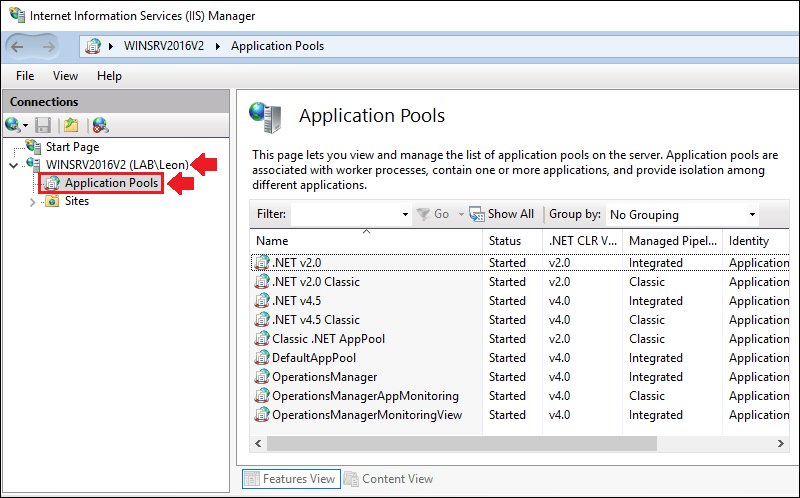
Task: Click the .NET v2.0 pool icon
Action: [262, 262]
